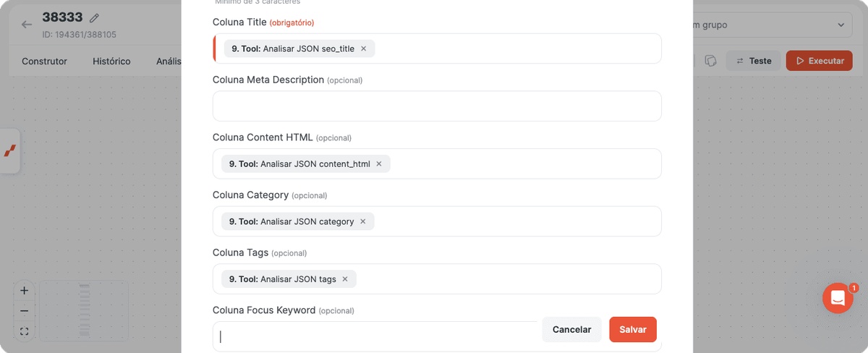This screenshot has width=868, height=353.
Task: Click inside the Coluna Title field
Action: click(x=437, y=48)
